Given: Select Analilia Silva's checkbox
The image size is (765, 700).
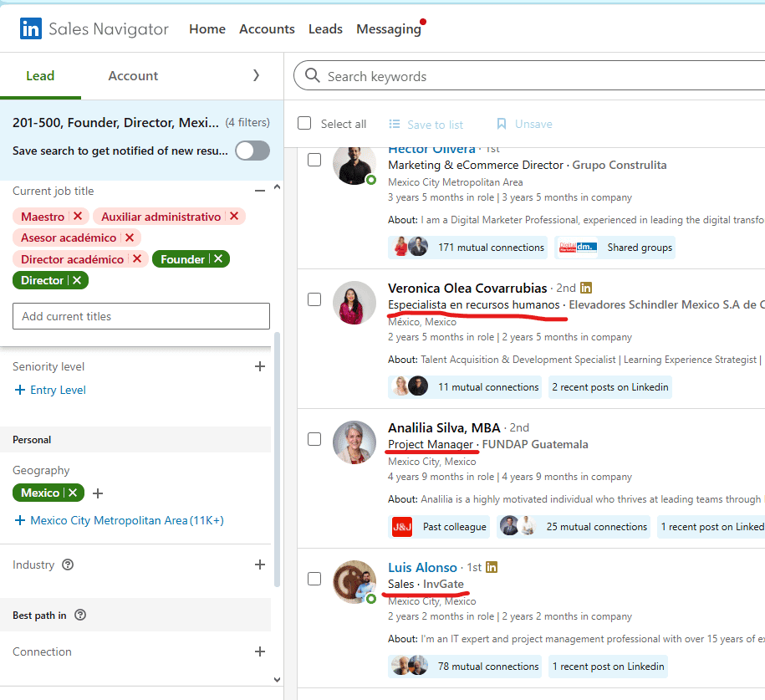Looking at the screenshot, I should coord(314,439).
